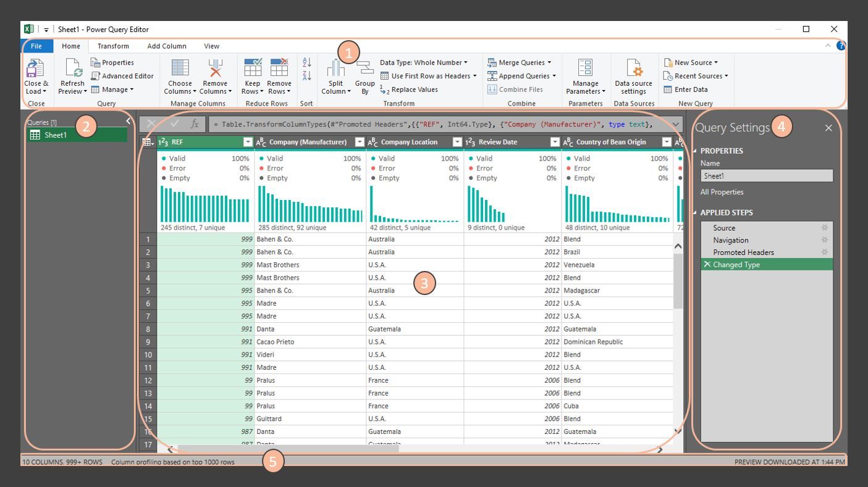Open Manage Parameters
Image resolution: width=868 pixels, height=487 pixels.
[x=584, y=79]
